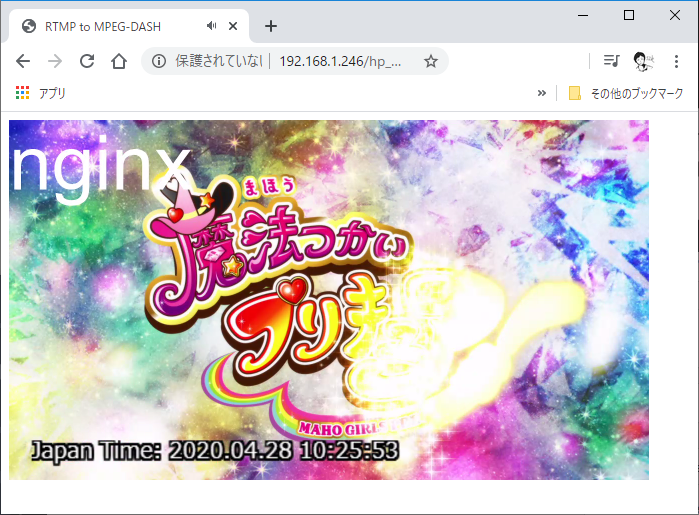Image resolution: width=699 pixels, height=515 pixels.
Task: Click the Japan Time timestamp overlay
Action: pos(215,450)
